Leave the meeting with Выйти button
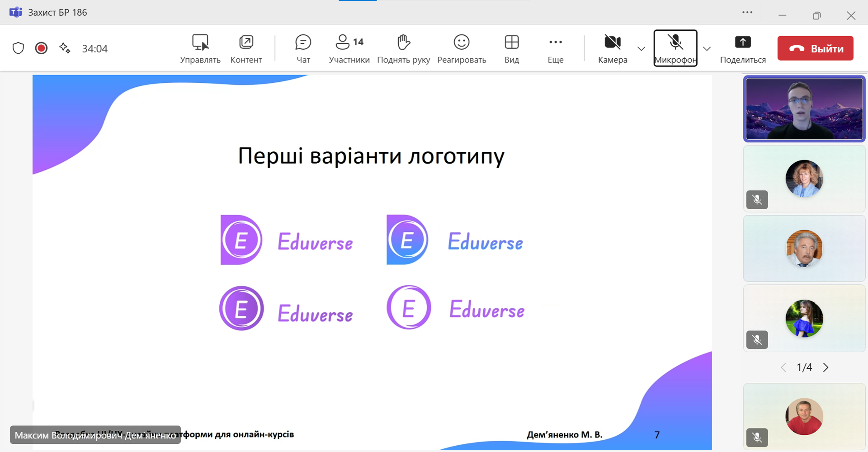The width and height of the screenshot is (868, 452). pos(815,48)
